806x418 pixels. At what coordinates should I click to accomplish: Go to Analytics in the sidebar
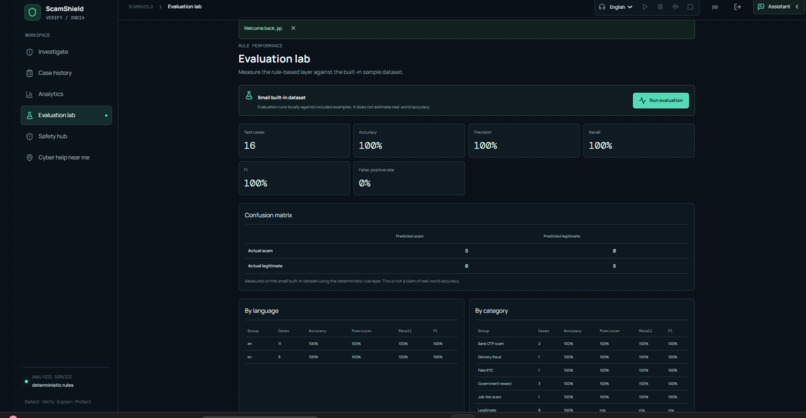coord(66,94)
